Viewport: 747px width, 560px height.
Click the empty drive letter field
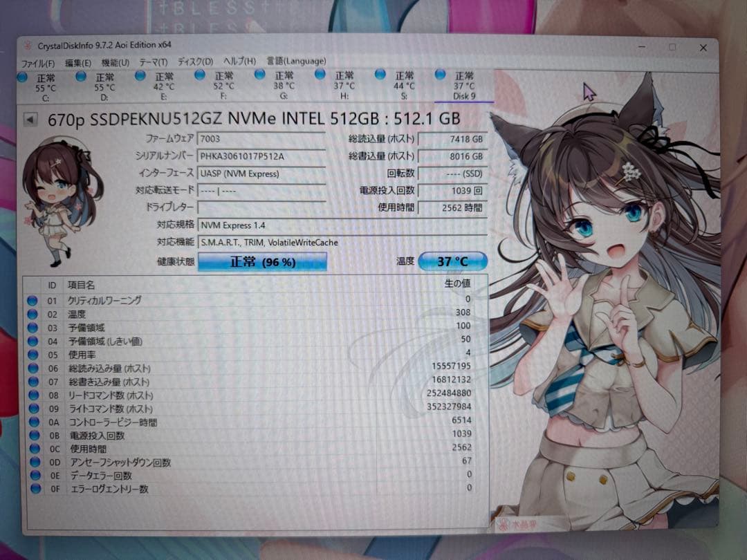coord(261,207)
